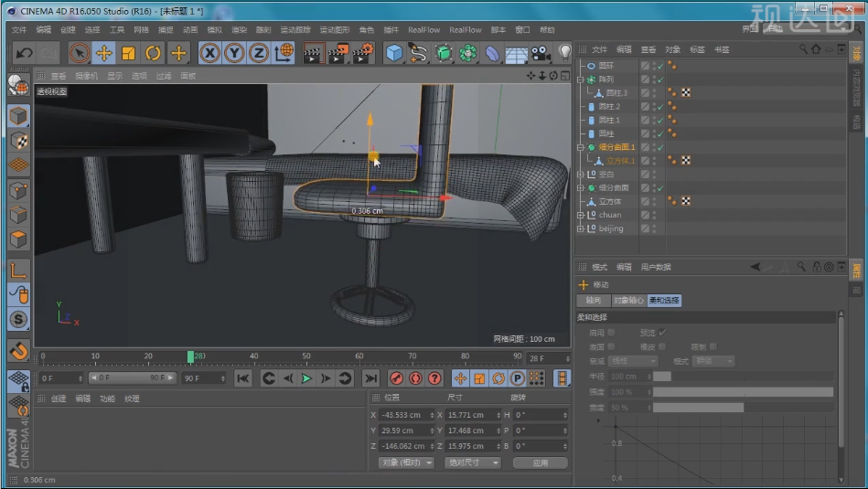This screenshot has width=868, height=489.
Task: Open 摄像机 menu in viewport header
Action: (86, 76)
